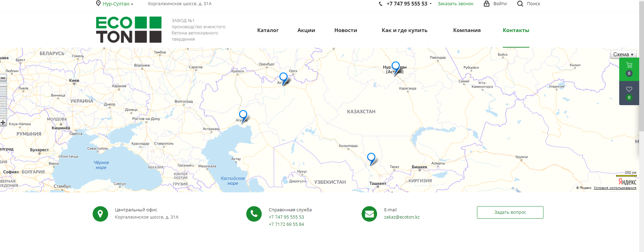
Task: Open the Схема map type dropdown
Action: click(623, 54)
